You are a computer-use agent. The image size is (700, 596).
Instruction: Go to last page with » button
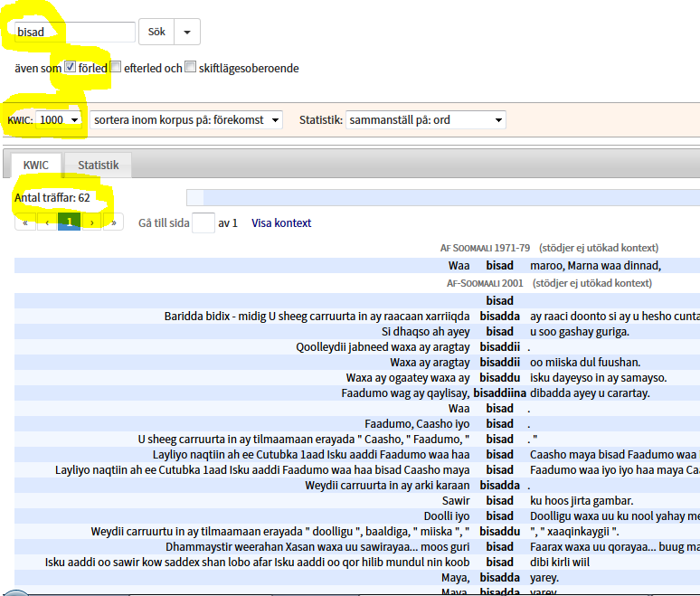point(113,222)
